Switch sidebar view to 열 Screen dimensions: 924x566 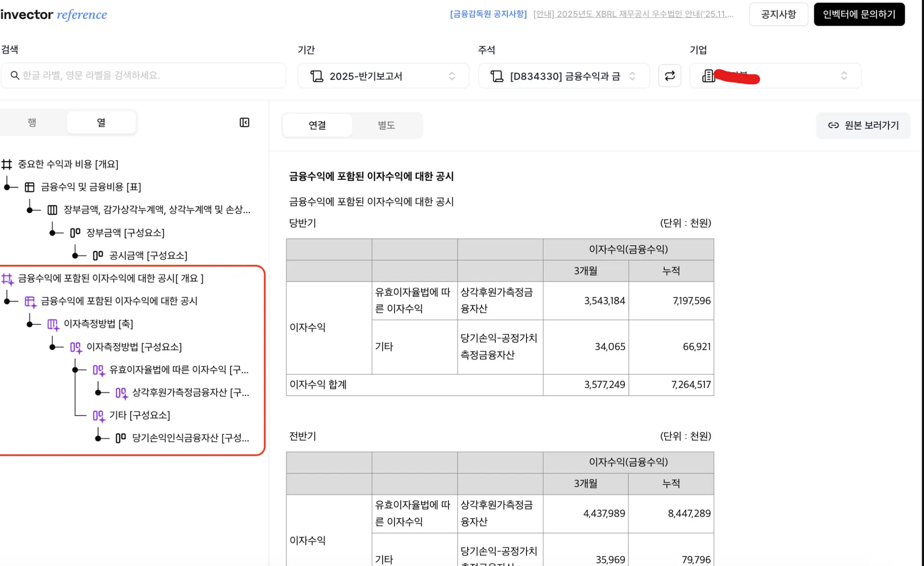[x=101, y=123]
